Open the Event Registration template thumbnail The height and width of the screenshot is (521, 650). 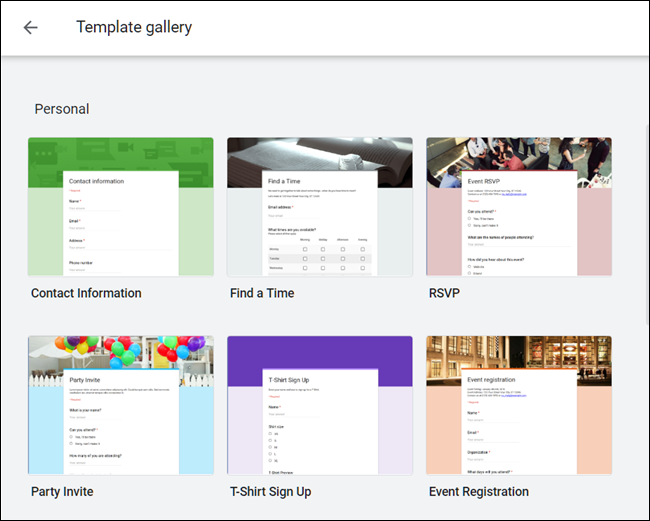coord(519,405)
